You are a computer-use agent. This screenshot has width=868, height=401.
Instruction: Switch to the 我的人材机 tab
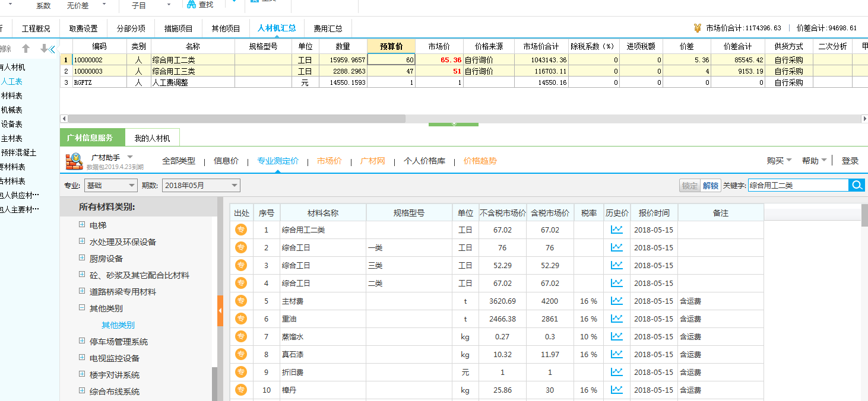pos(152,138)
